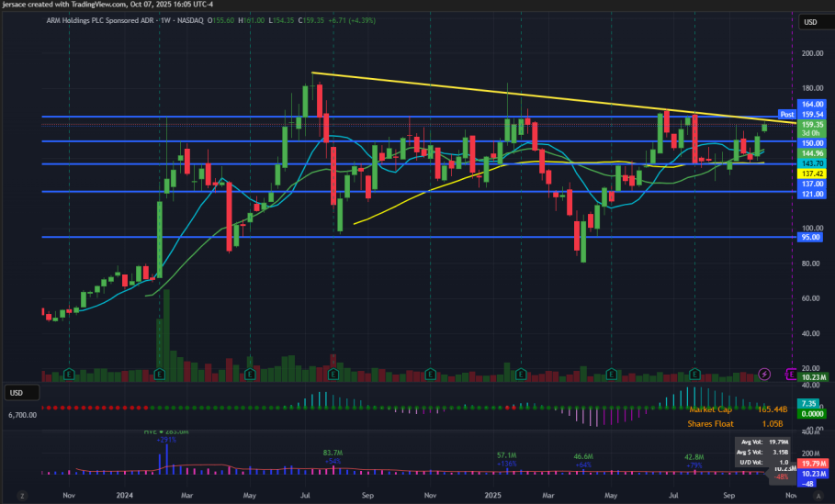Screen dimensions: 835x504
Task: Click the Market Cap label
Action: pos(710,409)
